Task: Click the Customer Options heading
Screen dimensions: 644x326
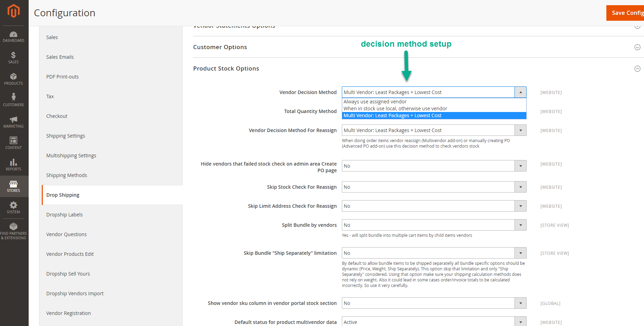Action: point(220,47)
